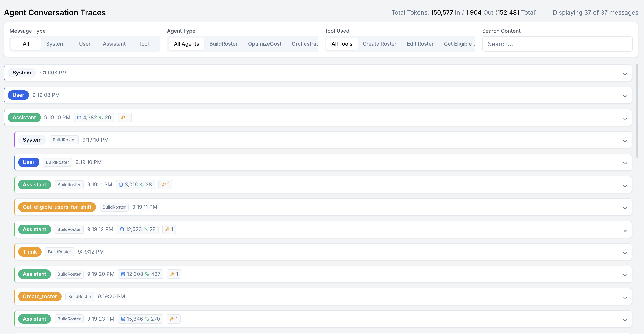
Task: Open the OptimizeCost agent tab
Action: [264, 44]
